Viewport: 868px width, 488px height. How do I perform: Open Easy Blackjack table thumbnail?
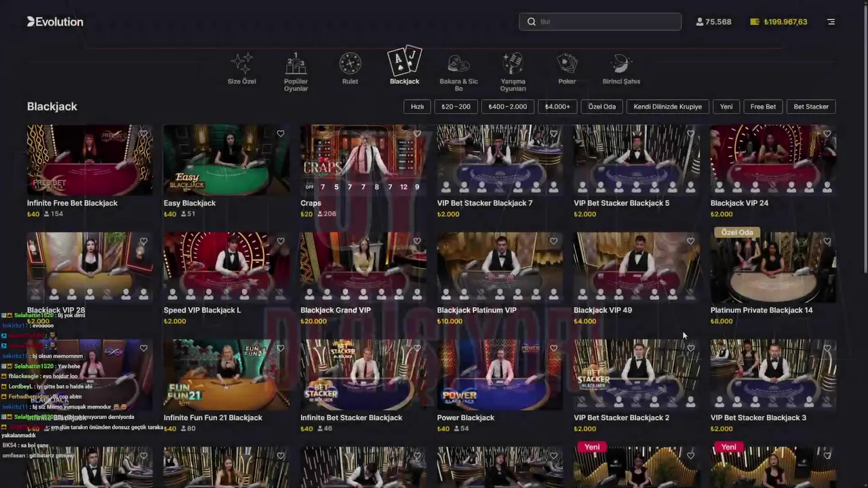coord(226,160)
